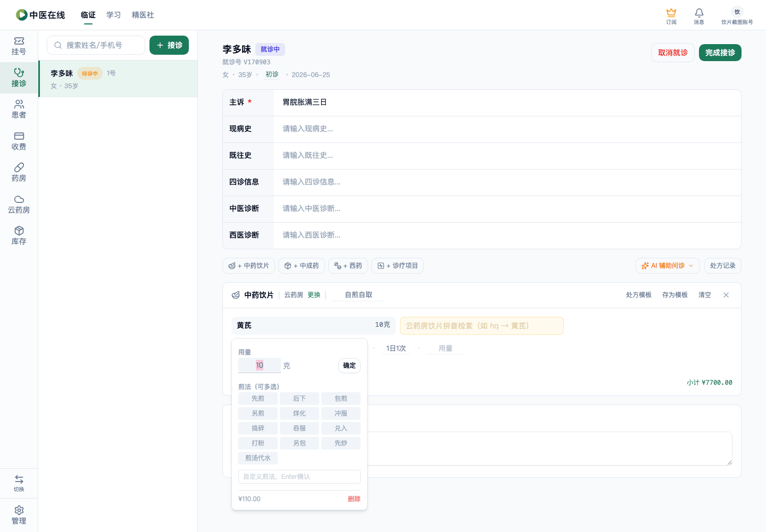Open 处方记录 history

click(x=722, y=266)
